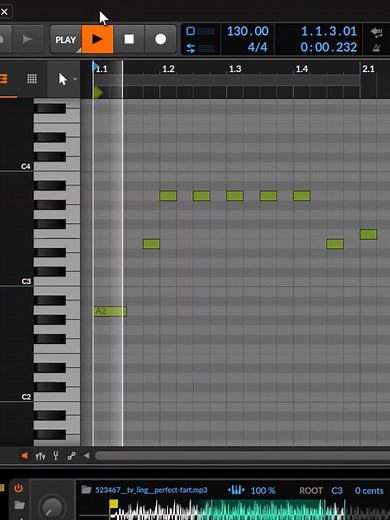390x520 pixels.
Task: Audition the C3 piano key
Action: click(x=57, y=281)
